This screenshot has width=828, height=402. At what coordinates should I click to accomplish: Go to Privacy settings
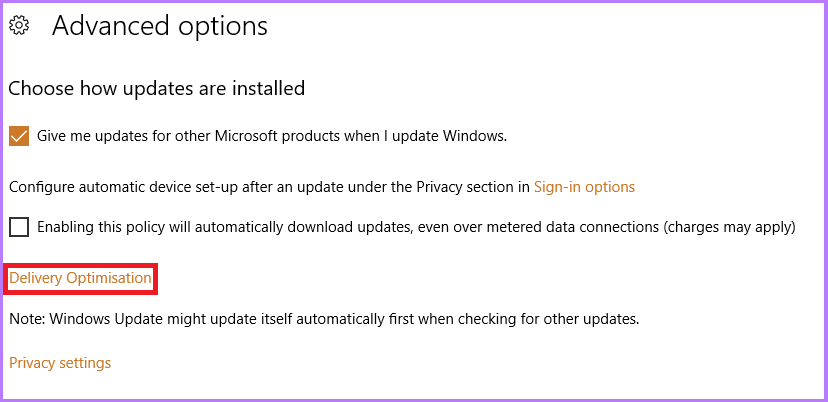click(x=60, y=363)
